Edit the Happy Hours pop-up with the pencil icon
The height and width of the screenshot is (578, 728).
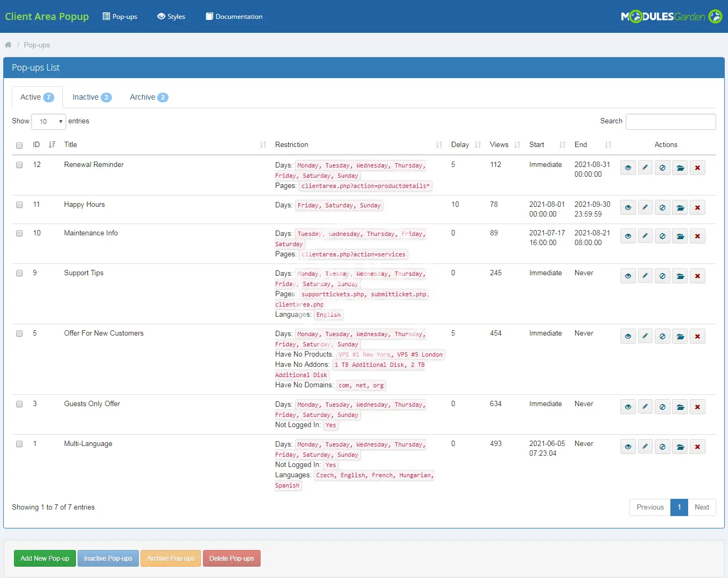(645, 207)
